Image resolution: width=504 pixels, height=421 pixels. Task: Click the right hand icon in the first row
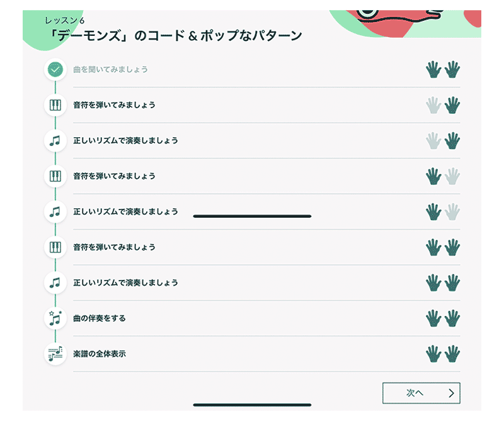[x=452, y=69]
